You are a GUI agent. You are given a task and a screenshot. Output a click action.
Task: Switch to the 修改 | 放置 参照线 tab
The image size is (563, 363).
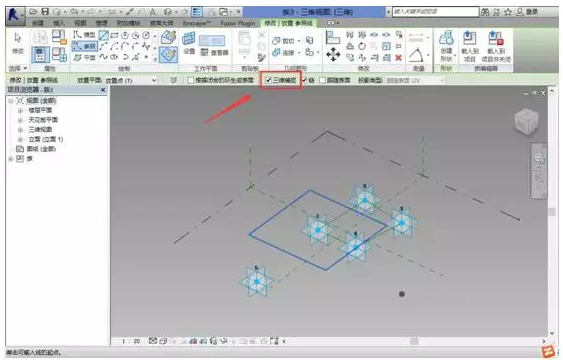288,23
